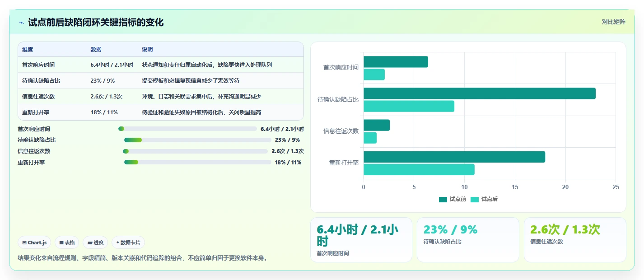Image resolution: width=644 pixels, height=280 pixels.
Task: Click description starting 提交模板和必填复现信息
Action: [x=191, y=81]
